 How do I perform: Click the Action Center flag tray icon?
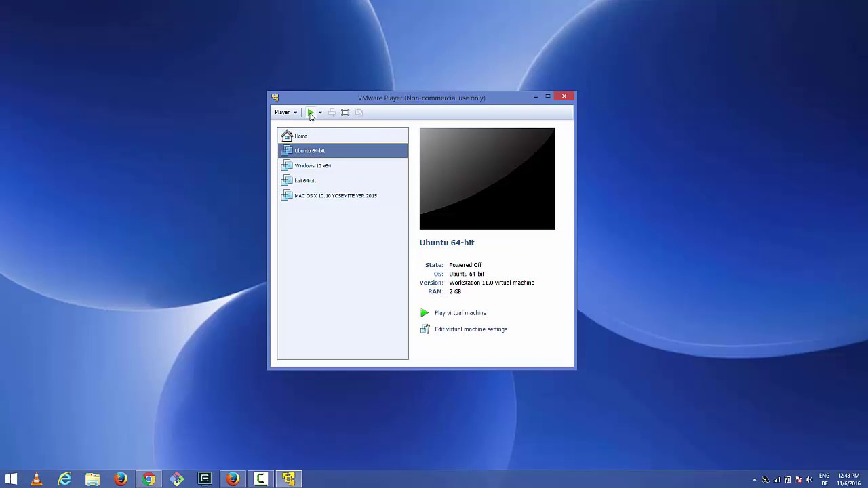798,480
